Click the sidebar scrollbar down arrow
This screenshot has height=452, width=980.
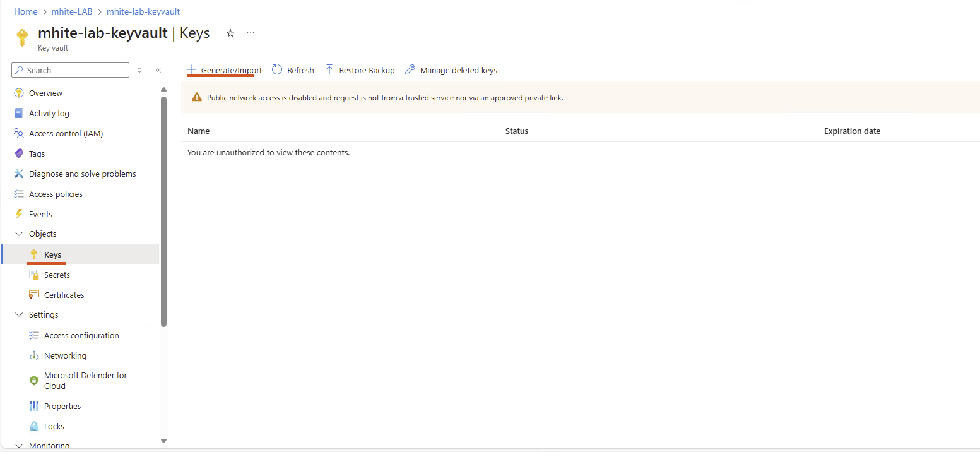click(163, 441)
